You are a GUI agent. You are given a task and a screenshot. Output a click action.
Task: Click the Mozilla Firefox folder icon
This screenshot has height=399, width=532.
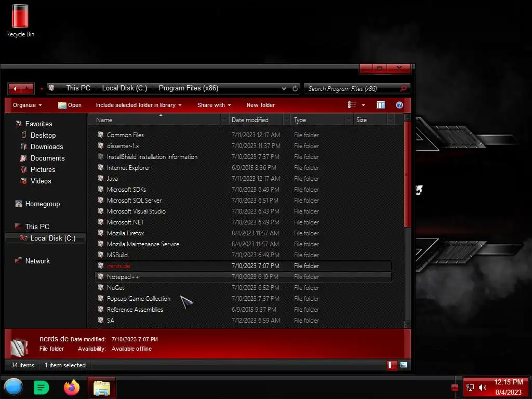pos(101,233)
